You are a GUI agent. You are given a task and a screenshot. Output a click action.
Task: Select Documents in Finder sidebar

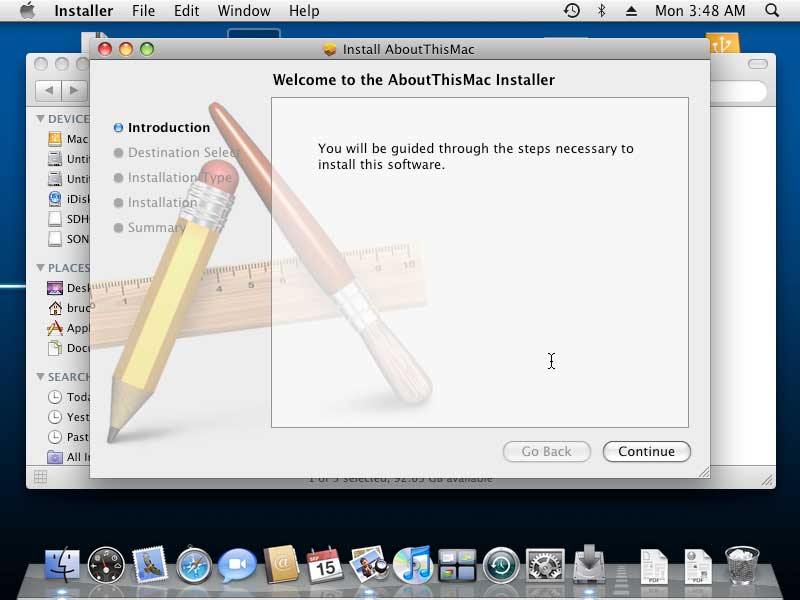click(x=68, y=348)
